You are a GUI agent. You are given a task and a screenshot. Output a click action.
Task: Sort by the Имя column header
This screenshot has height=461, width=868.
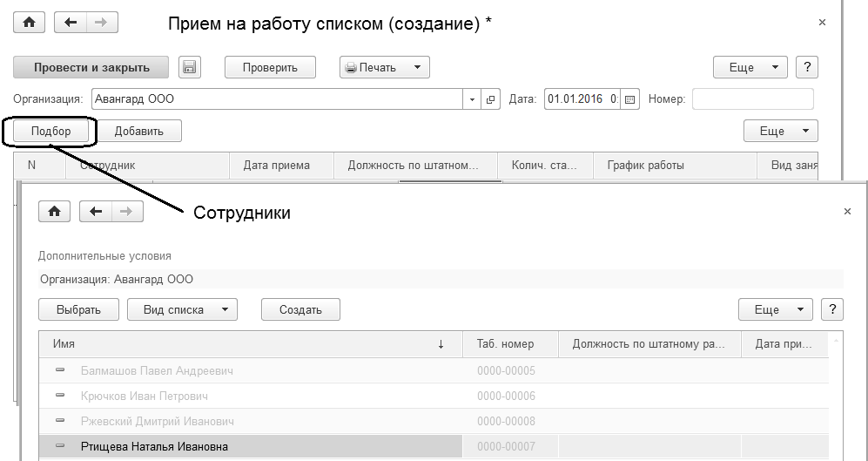coord(244,344)
